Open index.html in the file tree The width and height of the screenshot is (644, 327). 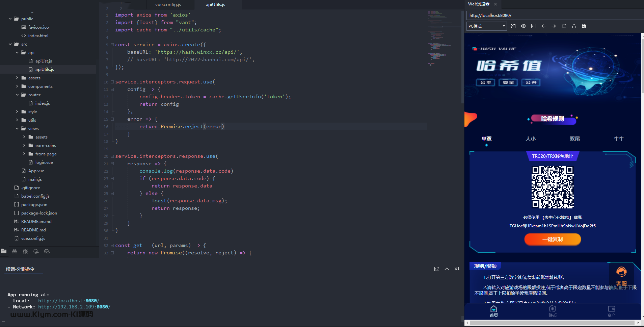[x=38, y=36]
